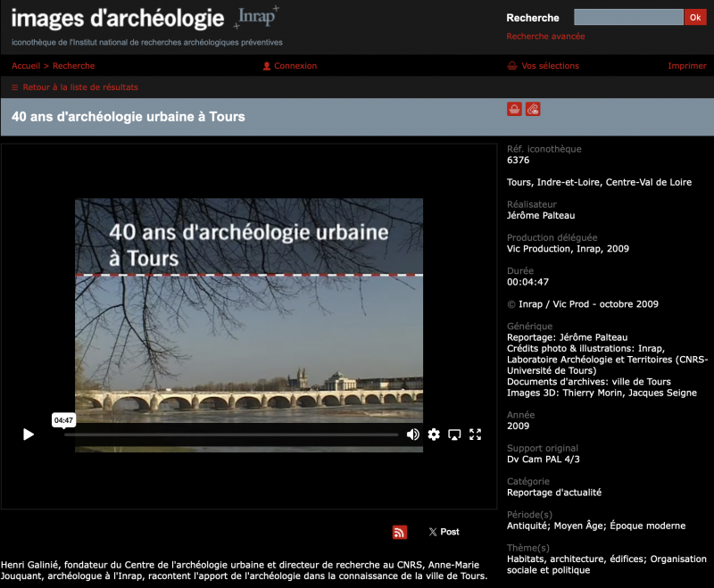Image resolution: width=714 pixels, height=588 pixels.
Task: Enter fullscreen video mode
Action: pyautogui.click(x=475, y=435)
